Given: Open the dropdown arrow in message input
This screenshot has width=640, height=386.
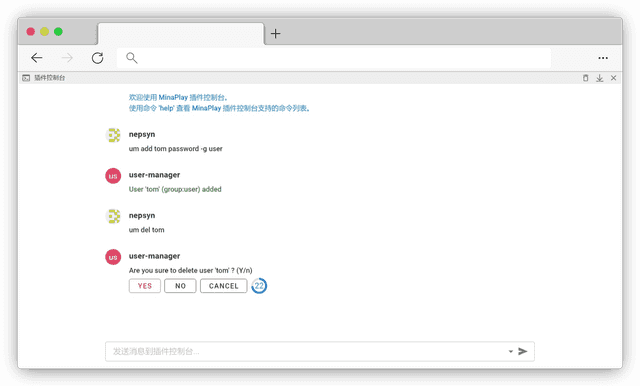Looking at the screenshot, I should click(510, 351).
